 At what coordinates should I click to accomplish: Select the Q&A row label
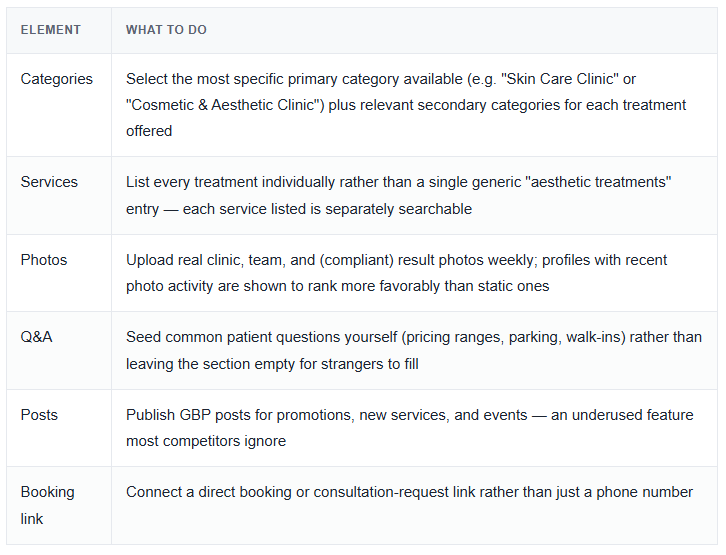tap(36, 337)
